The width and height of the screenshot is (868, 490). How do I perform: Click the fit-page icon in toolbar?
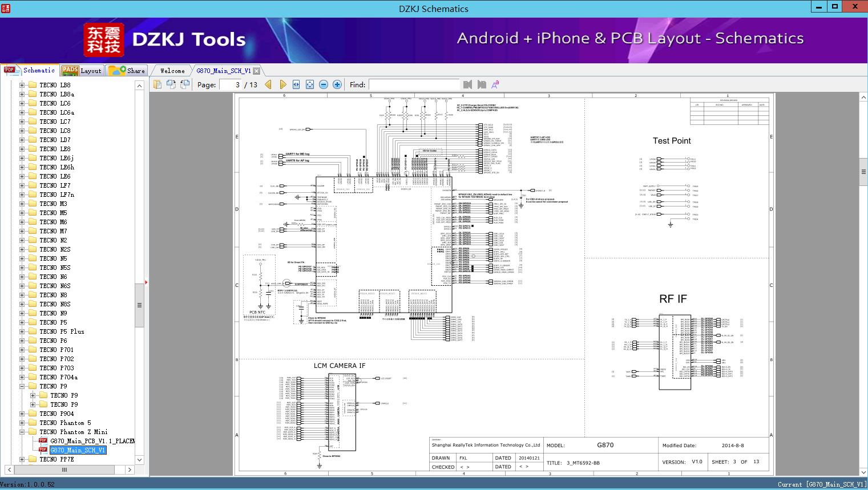point(310,84)
